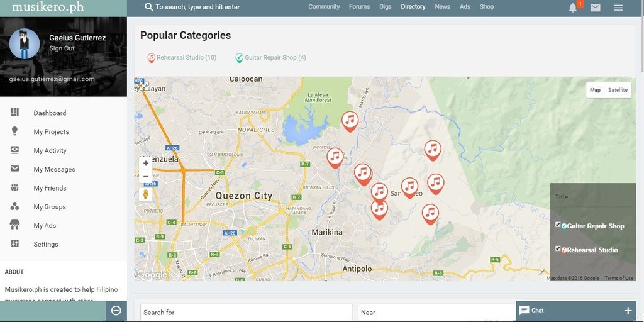Click the top search text box

197,7
